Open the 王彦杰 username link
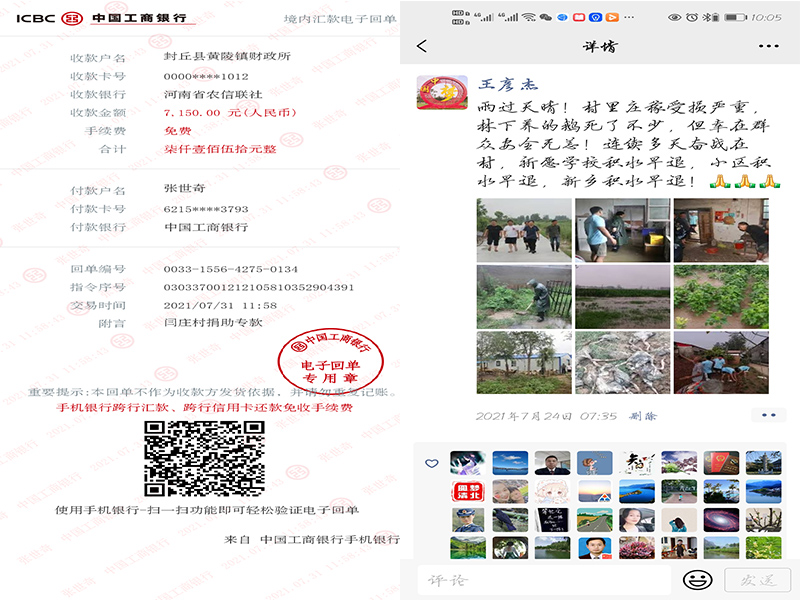 pos(510,85)
